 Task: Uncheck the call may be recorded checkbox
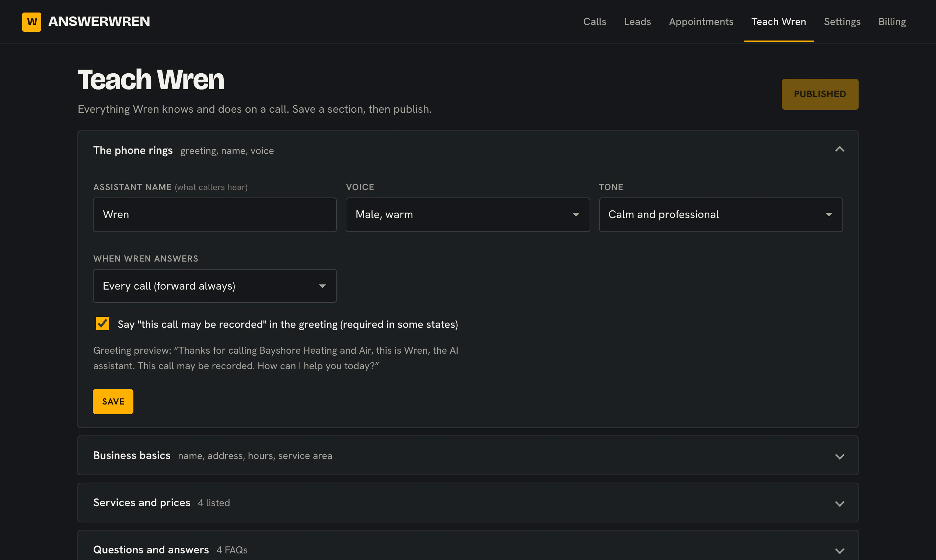102,324
